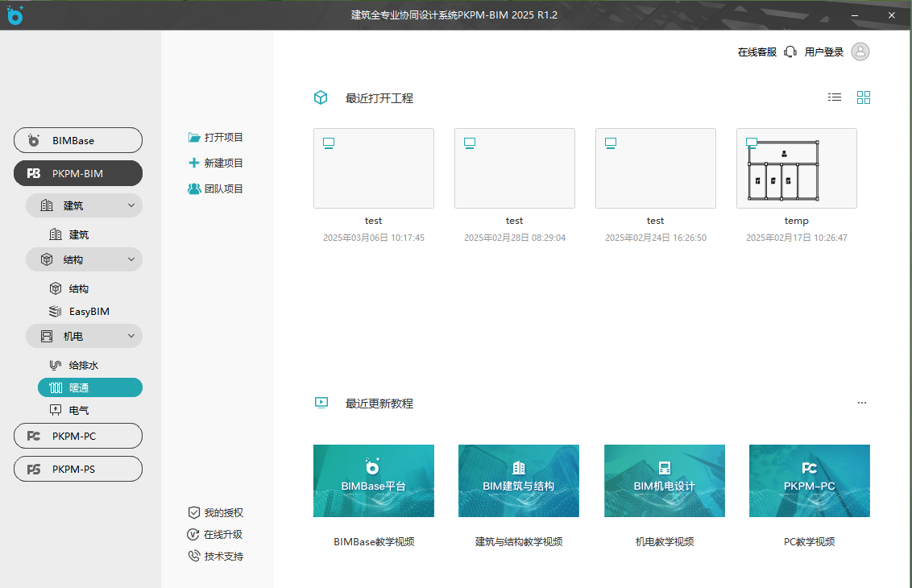Collapse the 建筑 category chevron
The image size is (912, 588).
point(131,205)
